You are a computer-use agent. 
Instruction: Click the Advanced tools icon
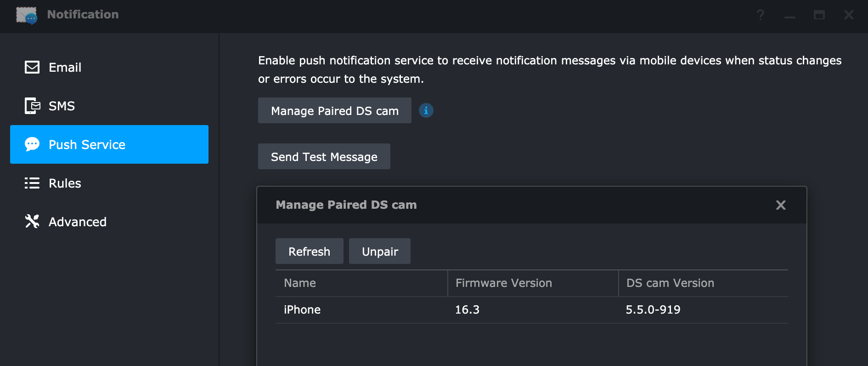coord(32,221)
